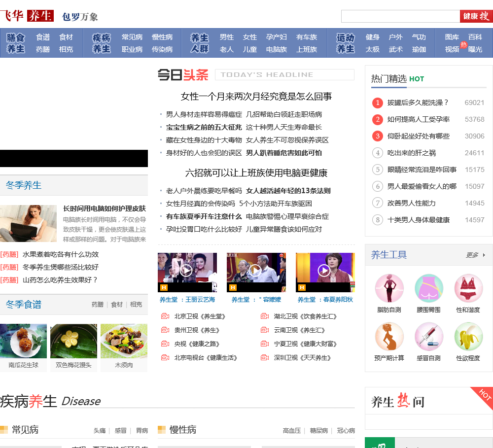Screen dimensions: 493x448
Task: Open article 男人趴着睡危害如此可怕
Action: tap(284, 153)
